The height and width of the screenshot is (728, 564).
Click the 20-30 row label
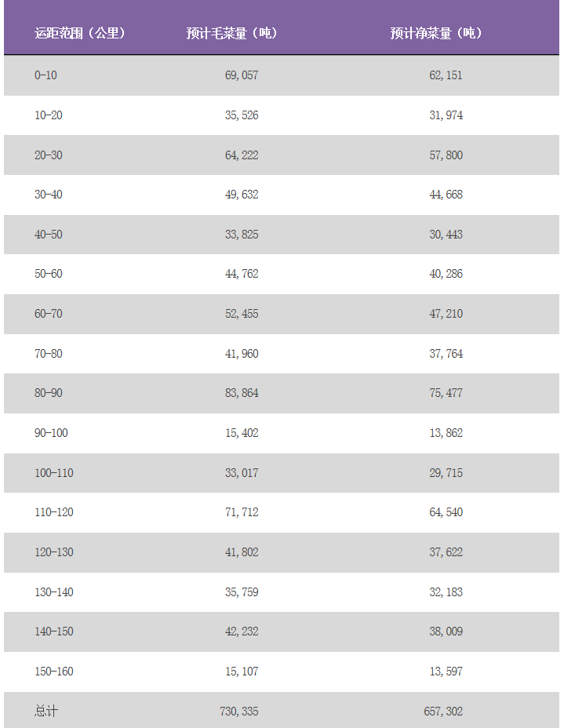click(49, 155)
